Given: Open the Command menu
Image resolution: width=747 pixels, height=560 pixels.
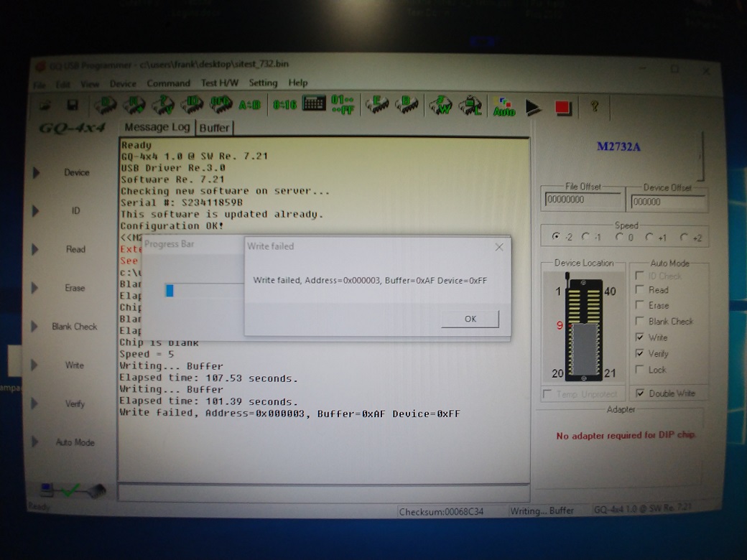Looking at the screenshot, I should 168,83.
